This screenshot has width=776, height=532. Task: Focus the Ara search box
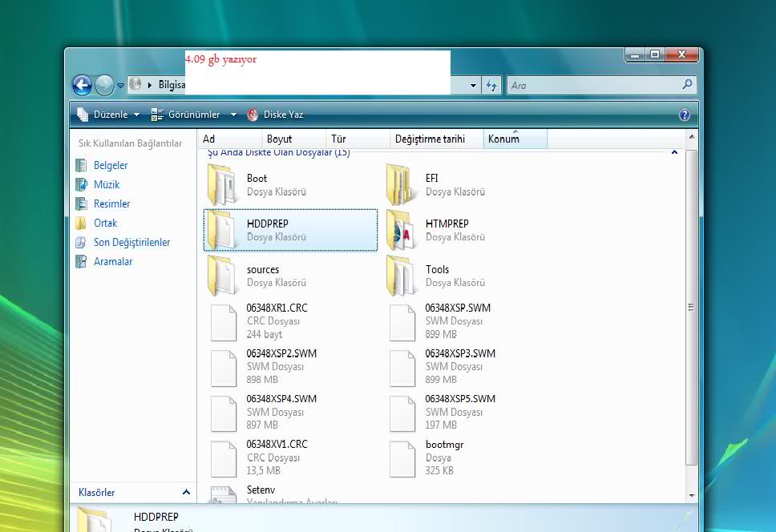(594, 85)
